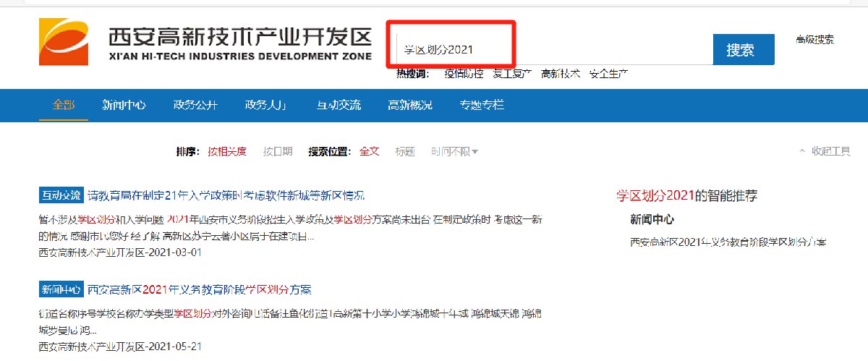Open the 高级搜索 link

(x=814, y=40)
